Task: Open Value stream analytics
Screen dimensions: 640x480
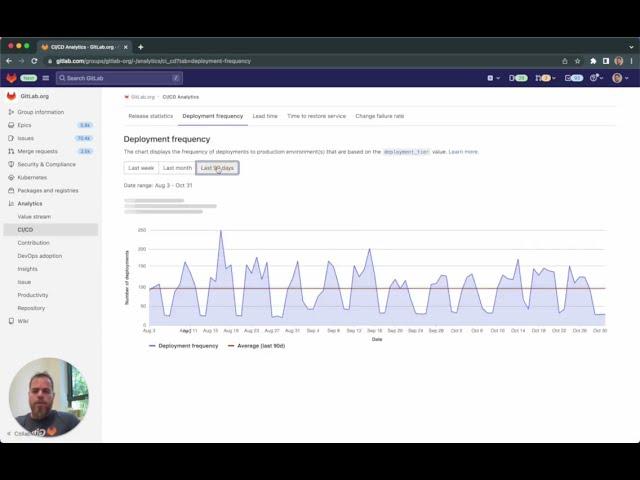Action: (x=34, y=216)
